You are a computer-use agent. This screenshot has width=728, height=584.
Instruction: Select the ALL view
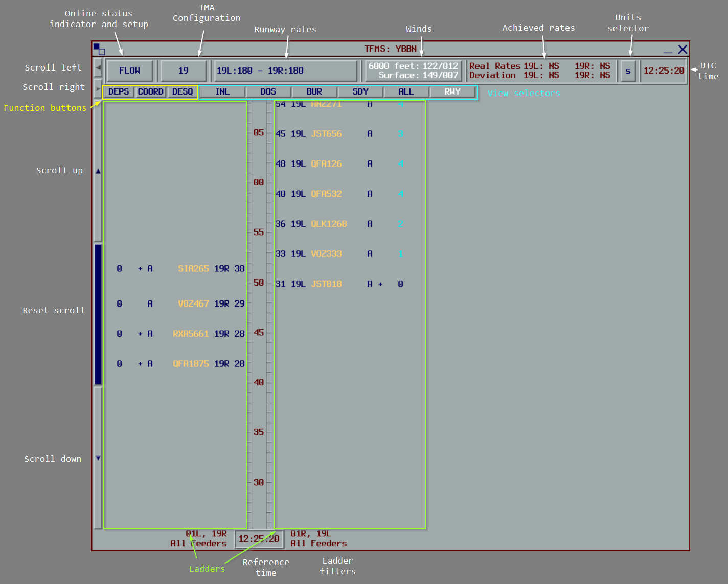406,92
